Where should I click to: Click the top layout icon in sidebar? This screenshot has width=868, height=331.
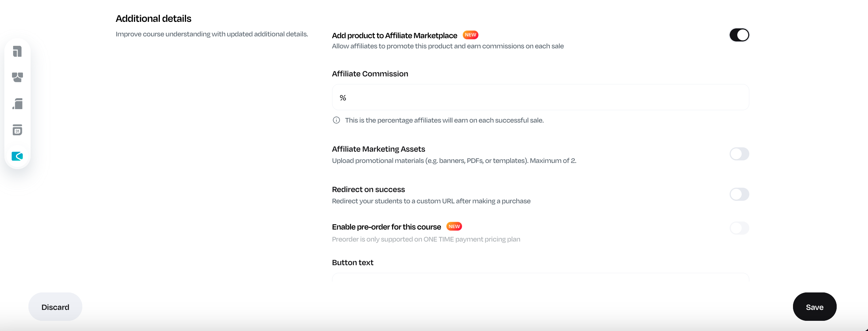17,51
